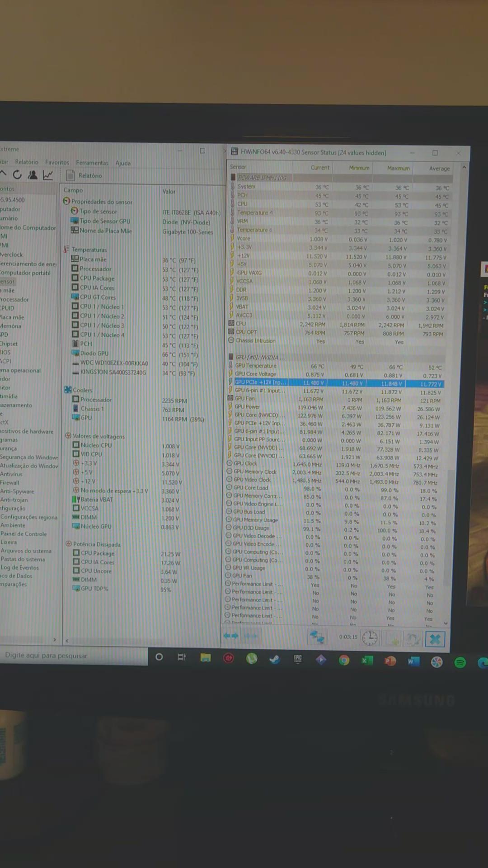Click the purple diamond app icon on the taskbar
This screenshot has width=488, height=868.
[x=321, y=660]
